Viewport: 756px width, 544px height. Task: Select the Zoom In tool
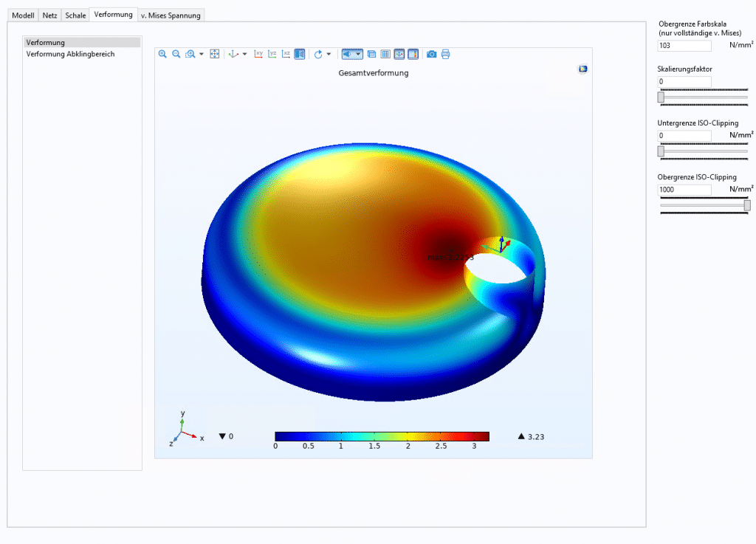162,54
